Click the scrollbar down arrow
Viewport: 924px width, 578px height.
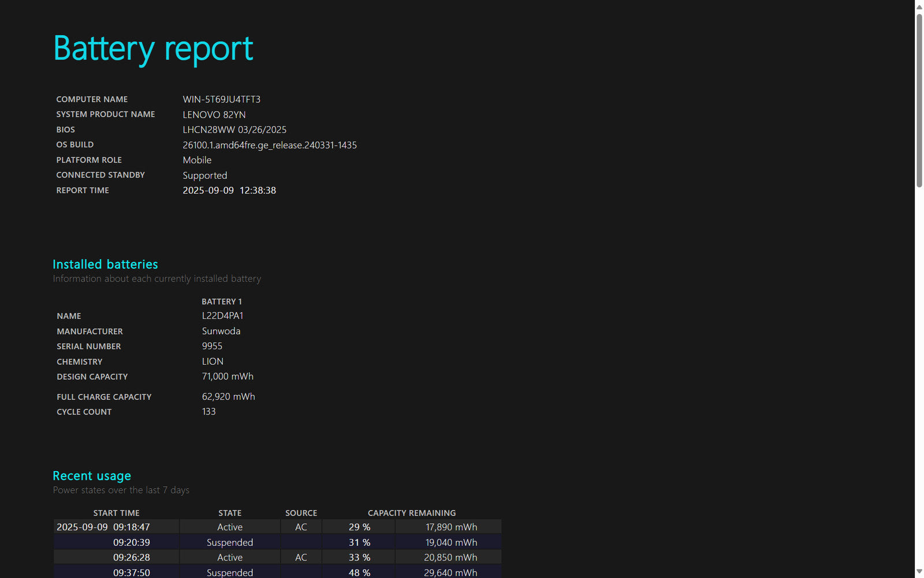[x=919, y=571]
